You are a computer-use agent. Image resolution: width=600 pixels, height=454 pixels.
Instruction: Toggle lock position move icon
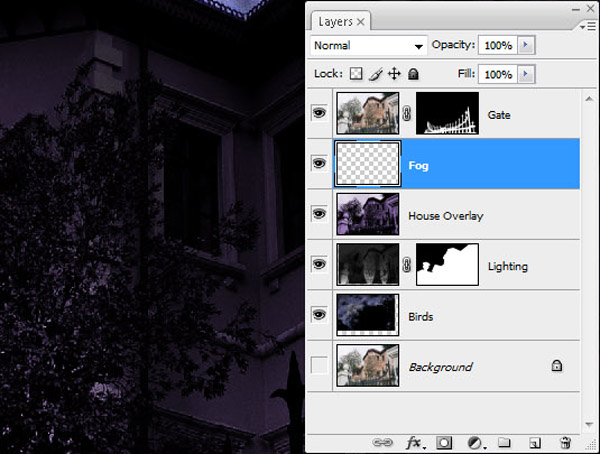pyautogui.click(x=394, y=73)
